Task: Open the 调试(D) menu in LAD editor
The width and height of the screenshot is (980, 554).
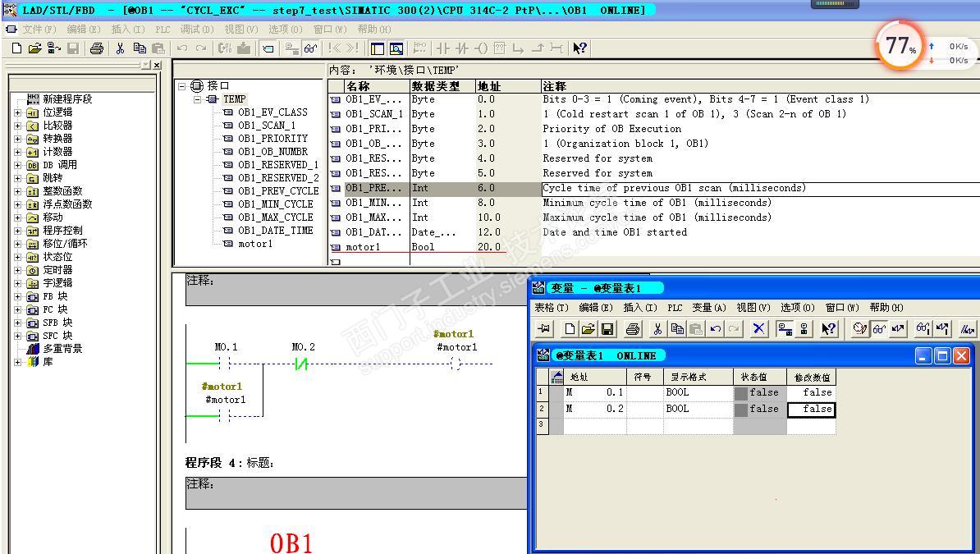Action: click(197, 30)
